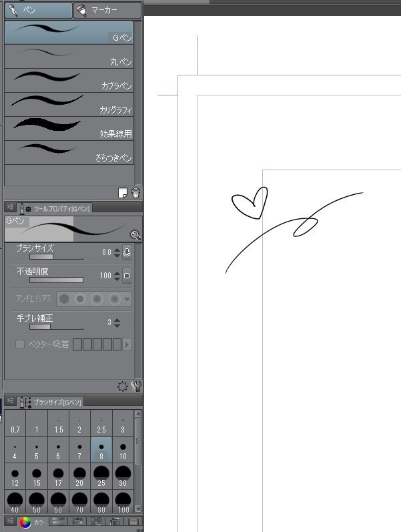Click the trash icon to delete sub tool

[135, 193]
